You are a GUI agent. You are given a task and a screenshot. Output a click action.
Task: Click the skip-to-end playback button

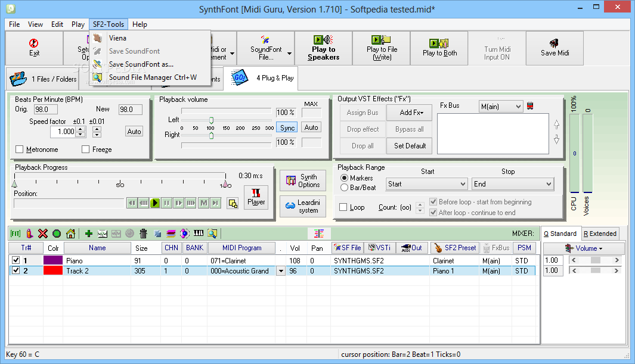point(215,203)
